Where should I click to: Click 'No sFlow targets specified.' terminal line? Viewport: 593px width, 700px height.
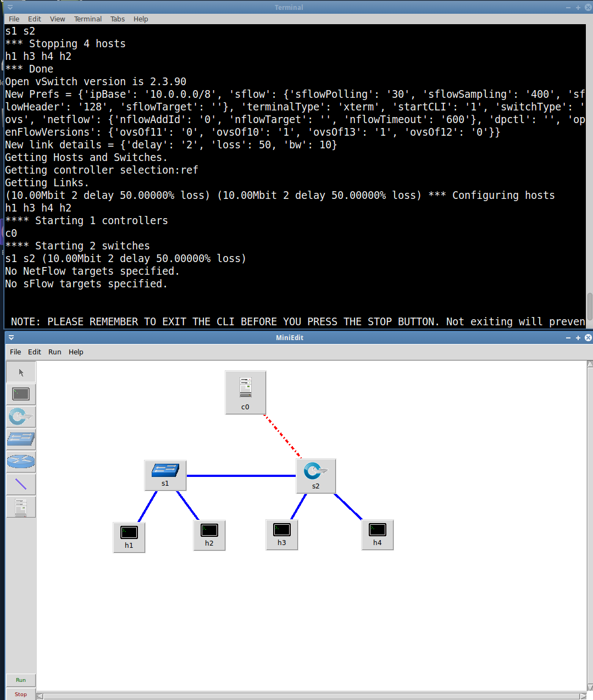coord(86,284)
